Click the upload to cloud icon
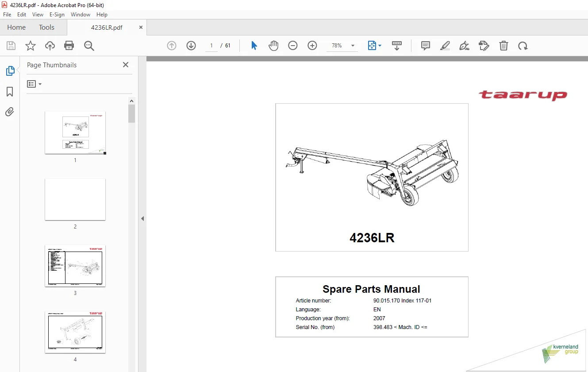This screenshot has height=372, width=588. (x=50, y=46)
